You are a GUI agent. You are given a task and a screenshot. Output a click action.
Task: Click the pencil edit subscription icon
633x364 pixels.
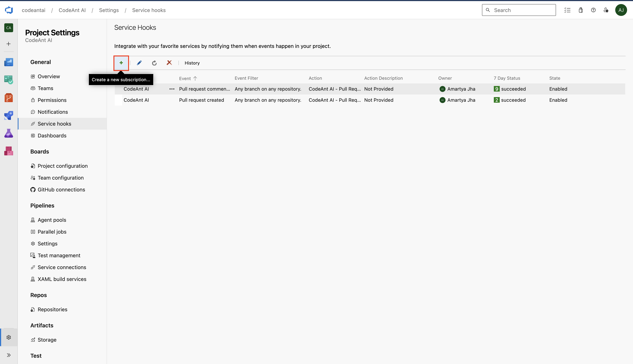click(x=139, y=63)
